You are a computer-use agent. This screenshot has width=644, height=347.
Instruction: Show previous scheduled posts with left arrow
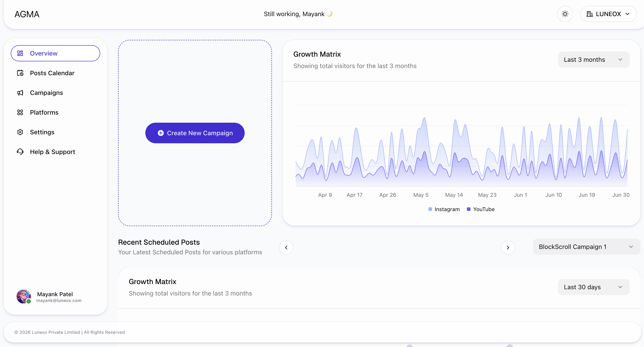[x=286, y=248]
